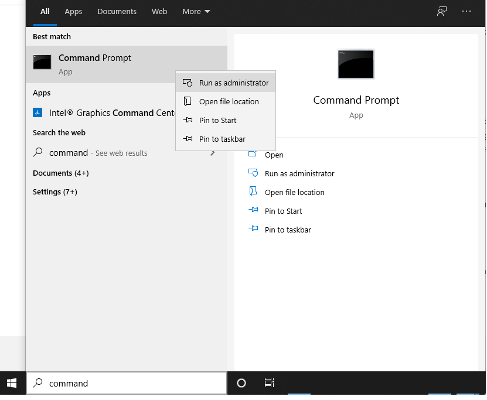This screenshot has height=400, width=487.
Task: Click the Best match heading
Action: [52, 36]
